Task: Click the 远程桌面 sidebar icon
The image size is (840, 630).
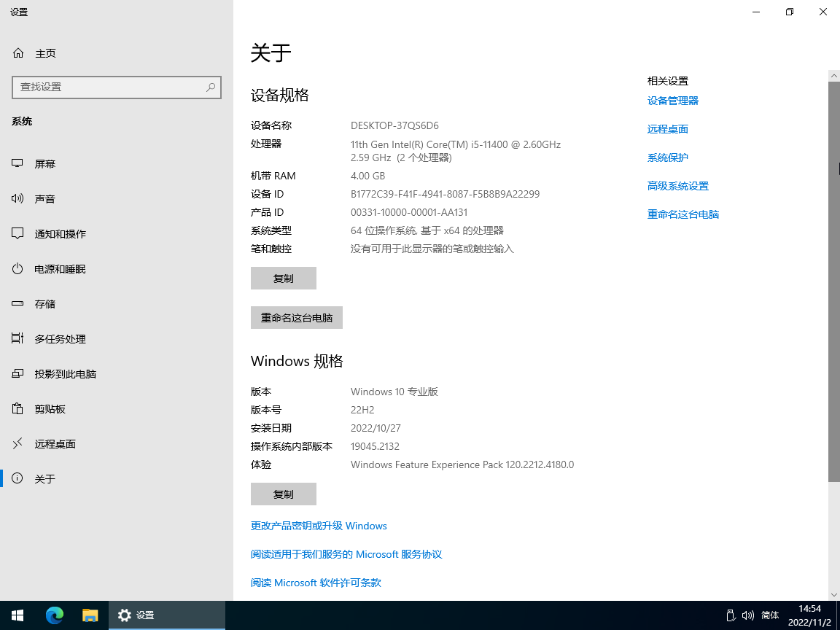Action: (x=17, y=443)
